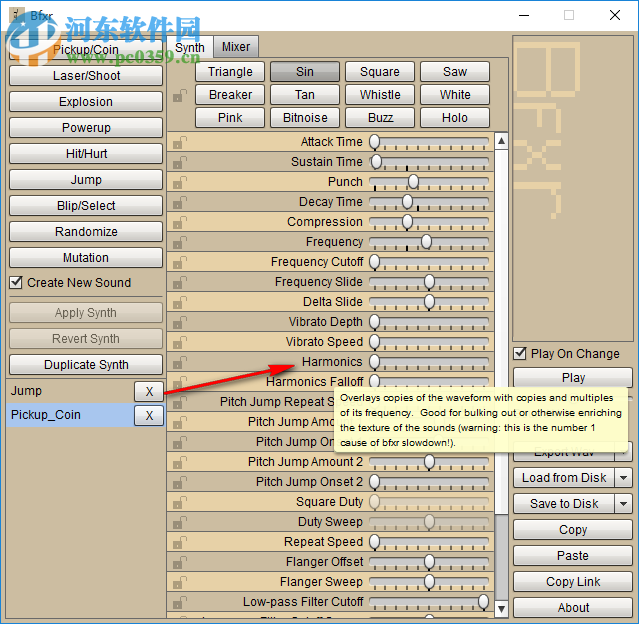
Task: Uncheck Create New Sound checkbox
Action: click(16, 282)
